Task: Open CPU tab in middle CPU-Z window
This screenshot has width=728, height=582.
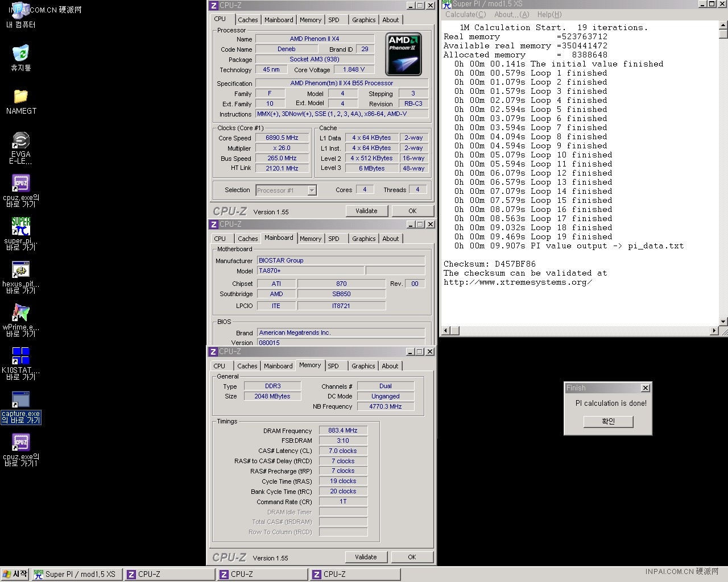Action: pyautogui.click(x=220, y=239)
